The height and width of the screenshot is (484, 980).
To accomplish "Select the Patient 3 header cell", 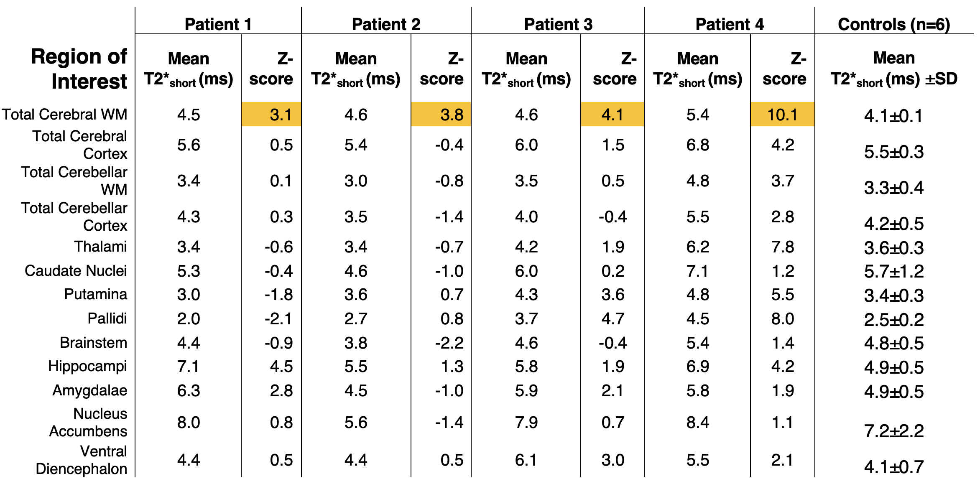I will (558, 24).
